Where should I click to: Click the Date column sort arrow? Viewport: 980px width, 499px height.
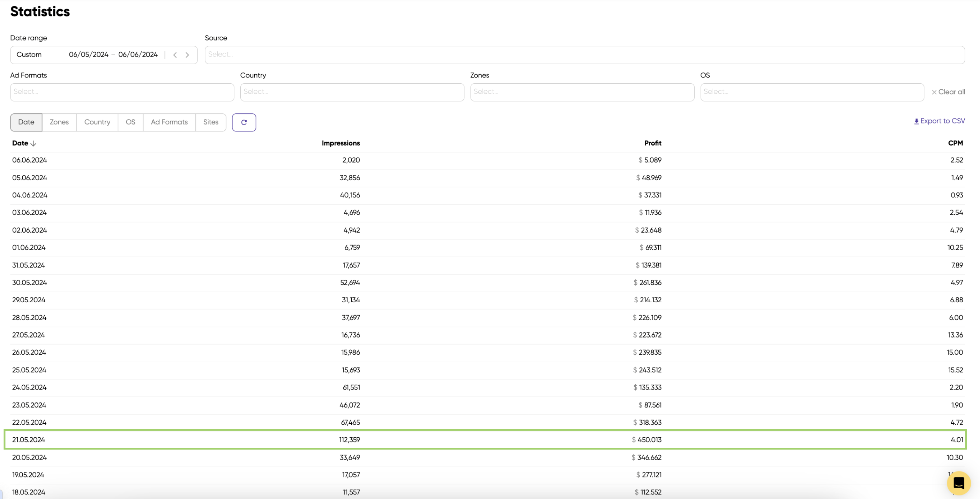click(33, 143)
